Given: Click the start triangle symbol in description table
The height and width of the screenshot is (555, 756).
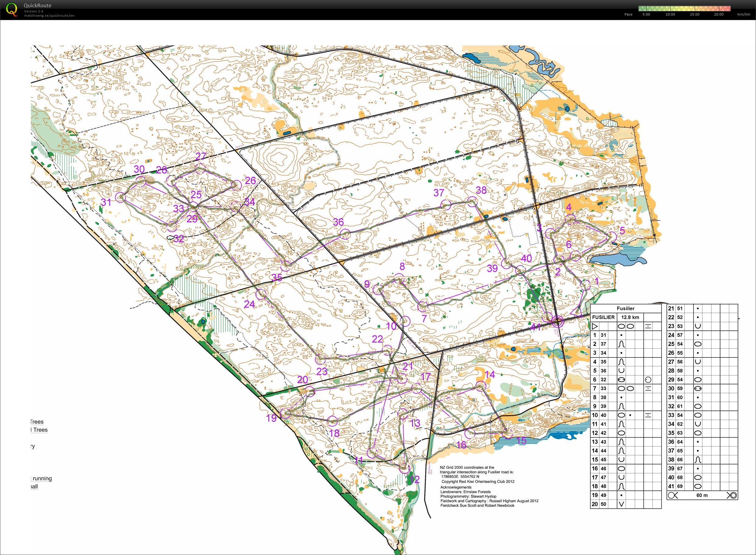Looking at the screenshot, I should (x=595, y=326).
